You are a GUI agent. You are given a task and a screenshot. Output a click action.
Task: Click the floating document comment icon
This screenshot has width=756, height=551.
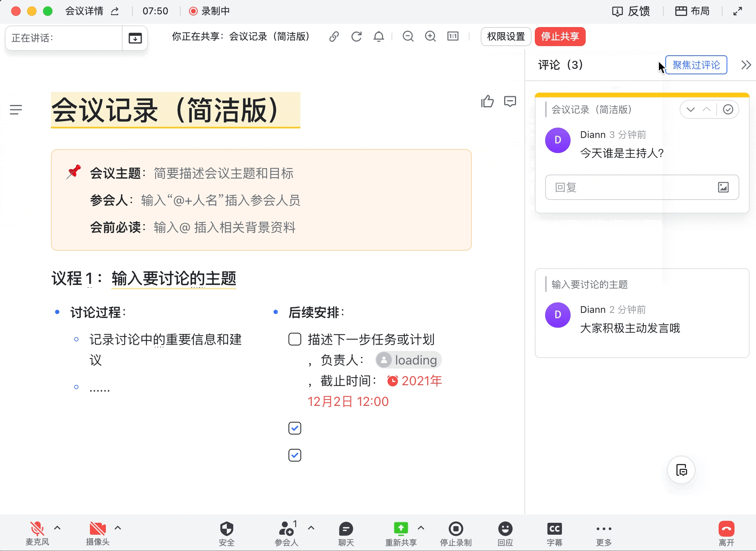681,470
